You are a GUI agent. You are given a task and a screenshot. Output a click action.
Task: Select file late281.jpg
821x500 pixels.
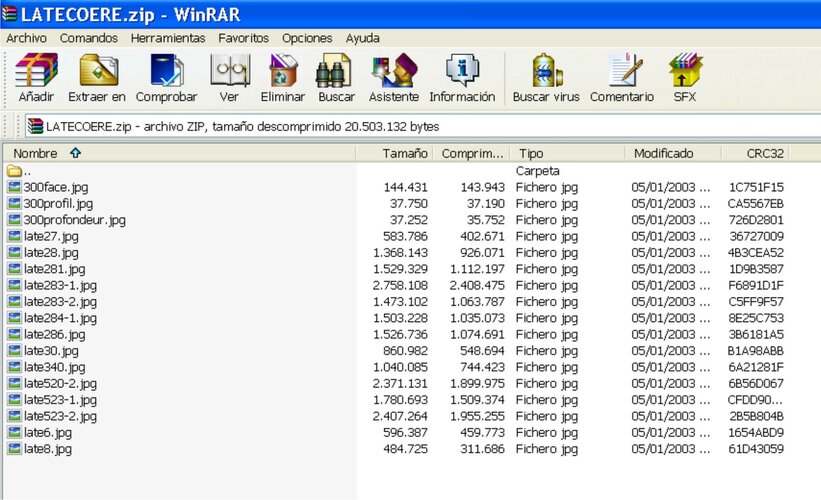54,269
